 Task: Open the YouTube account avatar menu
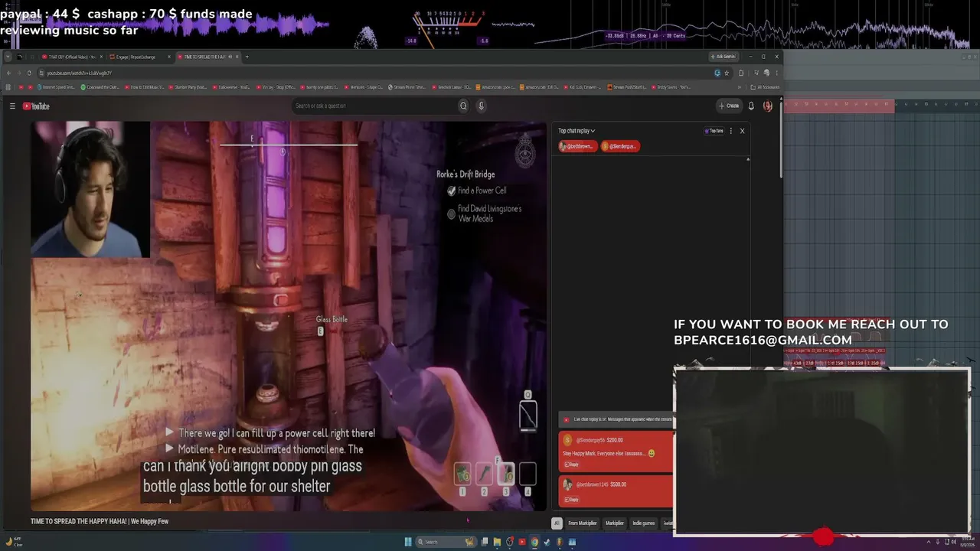point(768,106)
